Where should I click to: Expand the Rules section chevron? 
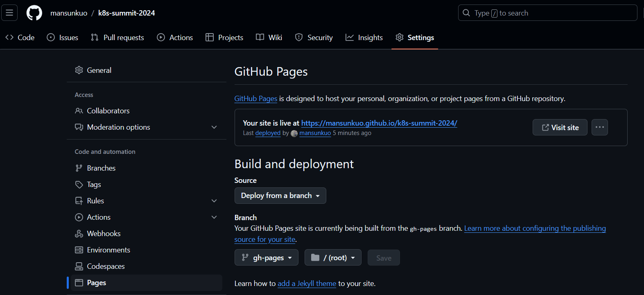214,201
